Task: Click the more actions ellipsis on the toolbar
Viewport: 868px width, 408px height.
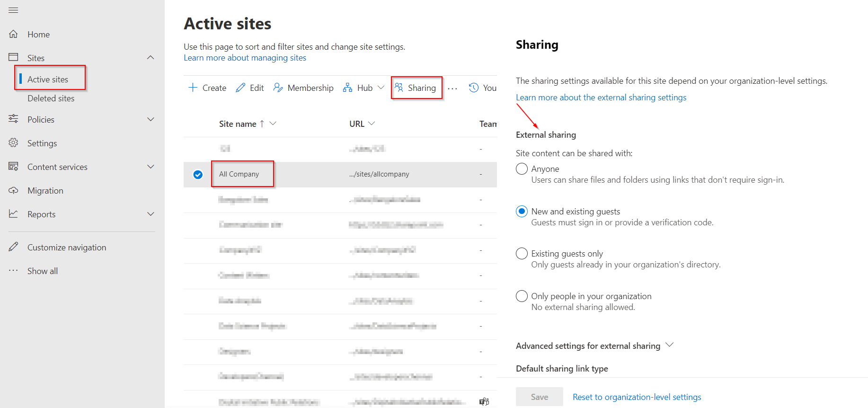Action: coord(452,88)
